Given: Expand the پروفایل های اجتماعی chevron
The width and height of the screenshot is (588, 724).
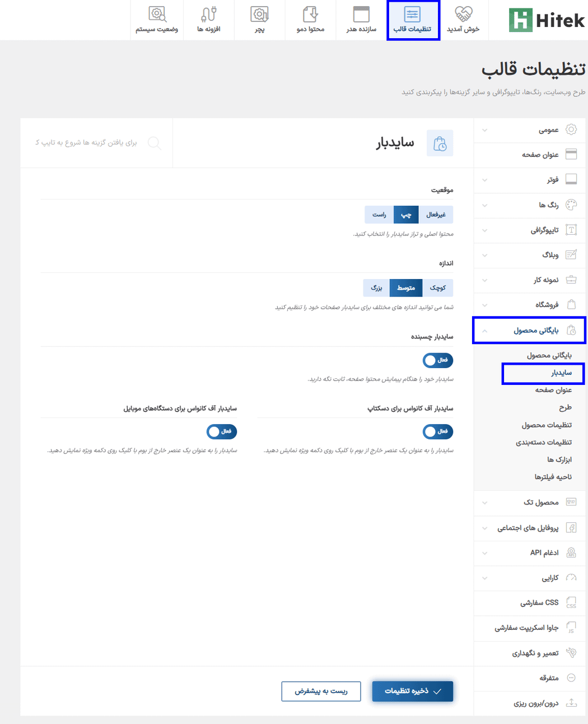Looking at the screenshot, I should [485, 528].
